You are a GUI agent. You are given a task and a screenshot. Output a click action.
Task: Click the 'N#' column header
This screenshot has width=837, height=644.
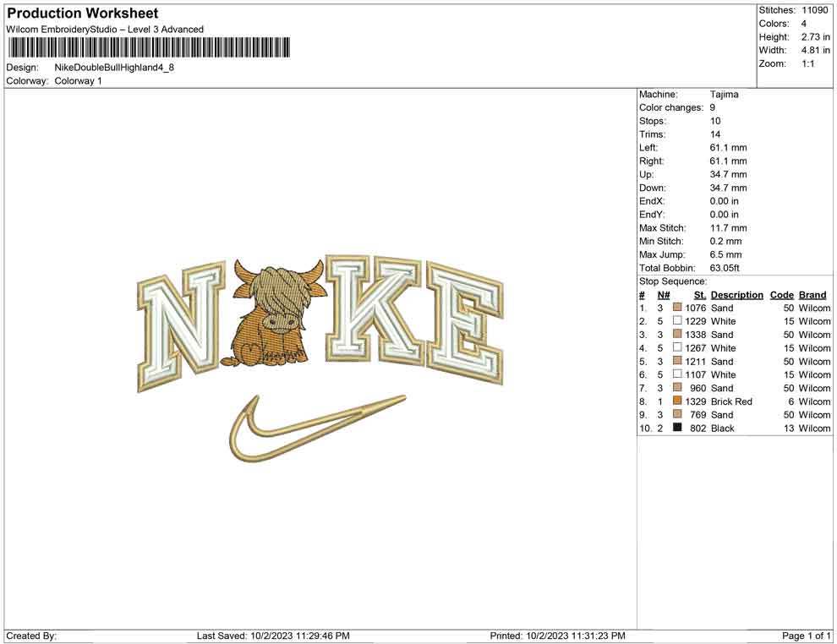[664, 295]
